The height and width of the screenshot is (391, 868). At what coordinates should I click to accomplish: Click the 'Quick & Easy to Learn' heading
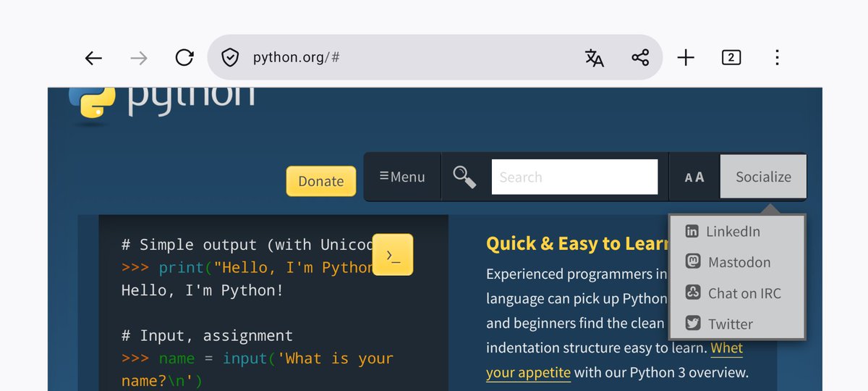tap(577, 243)
